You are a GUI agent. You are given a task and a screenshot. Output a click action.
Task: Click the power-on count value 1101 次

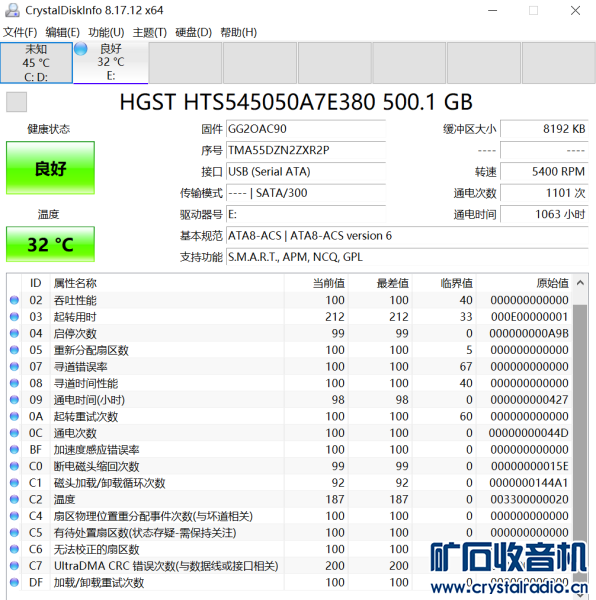click(544, 193)
